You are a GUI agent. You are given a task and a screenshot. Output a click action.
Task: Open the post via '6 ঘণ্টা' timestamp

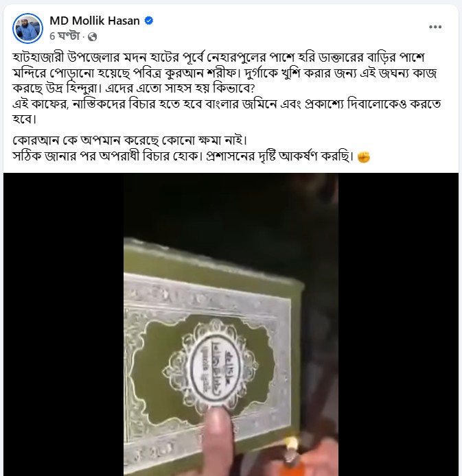(x=65, y=36)
